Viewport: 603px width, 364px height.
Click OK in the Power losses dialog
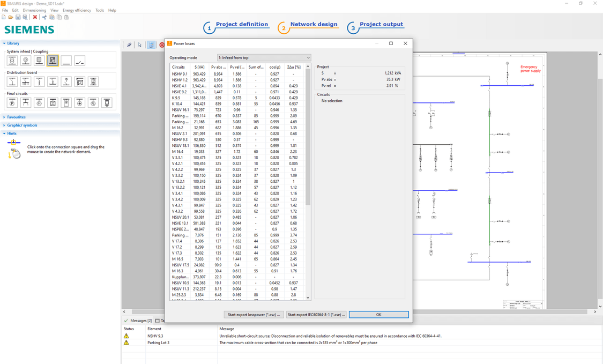378,315
